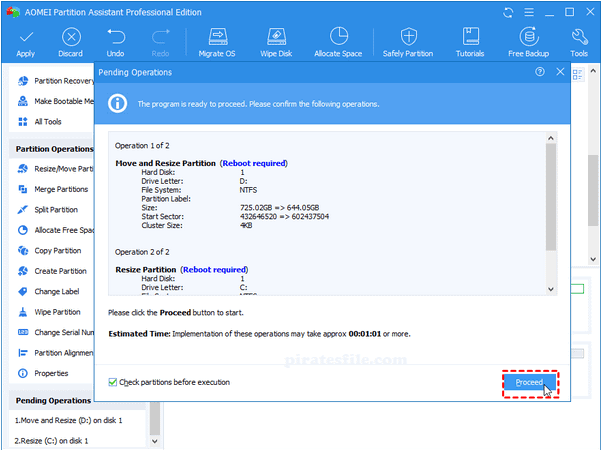The image size is (601, 450).
Task: Click the Pending Operations sidebar header
Action: point(53,400)
